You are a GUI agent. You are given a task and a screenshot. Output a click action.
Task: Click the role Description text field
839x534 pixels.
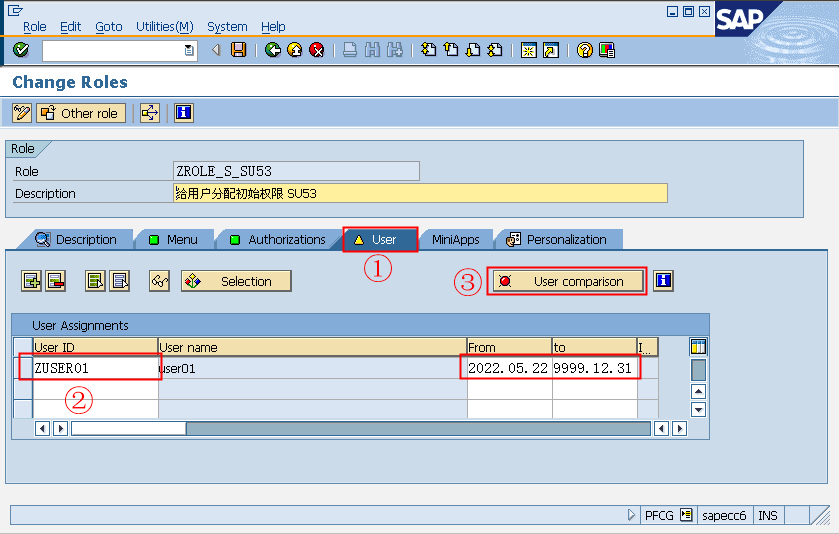tap(420, 193)
